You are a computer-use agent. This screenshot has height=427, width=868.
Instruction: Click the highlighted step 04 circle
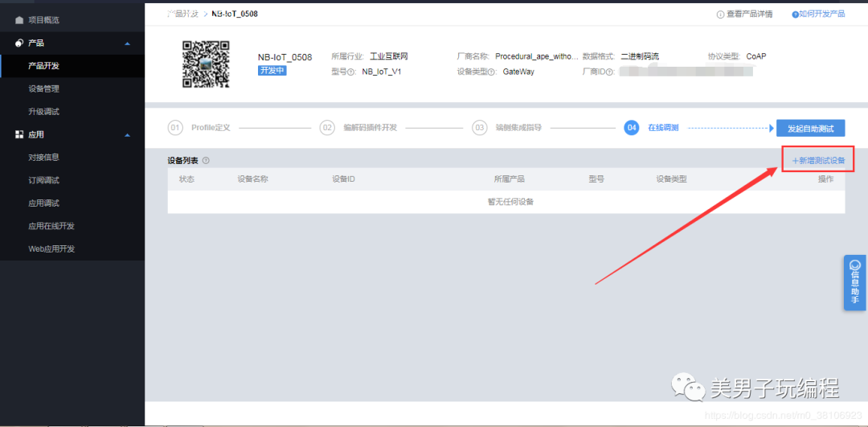tap(631, 128)
